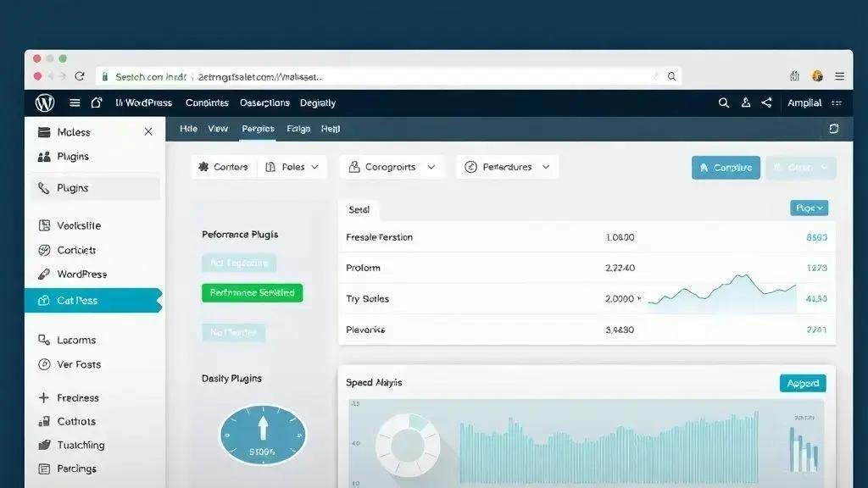Click the Apperd button in Speed Analysis
The height and width of the screenshot is (488, 868).
[x=802, y=382]
